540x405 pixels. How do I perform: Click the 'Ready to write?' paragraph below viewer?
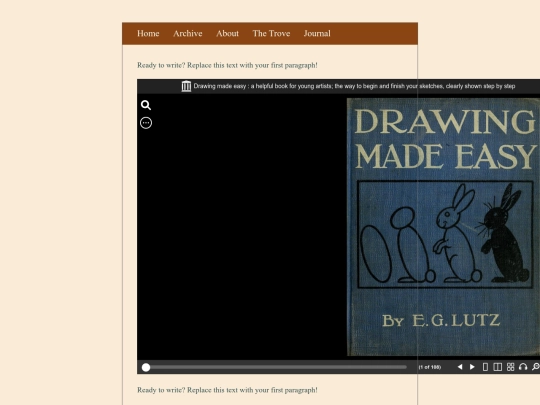tap(227, 390)
